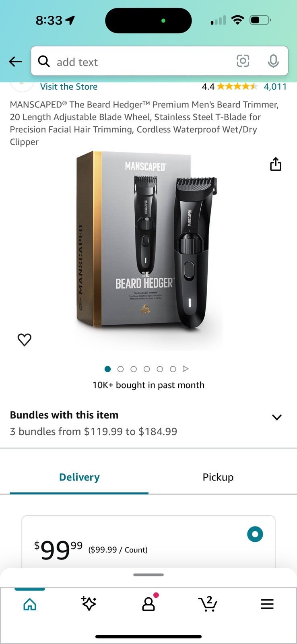Pull up the bottom sheet handle

pos(148,575)
